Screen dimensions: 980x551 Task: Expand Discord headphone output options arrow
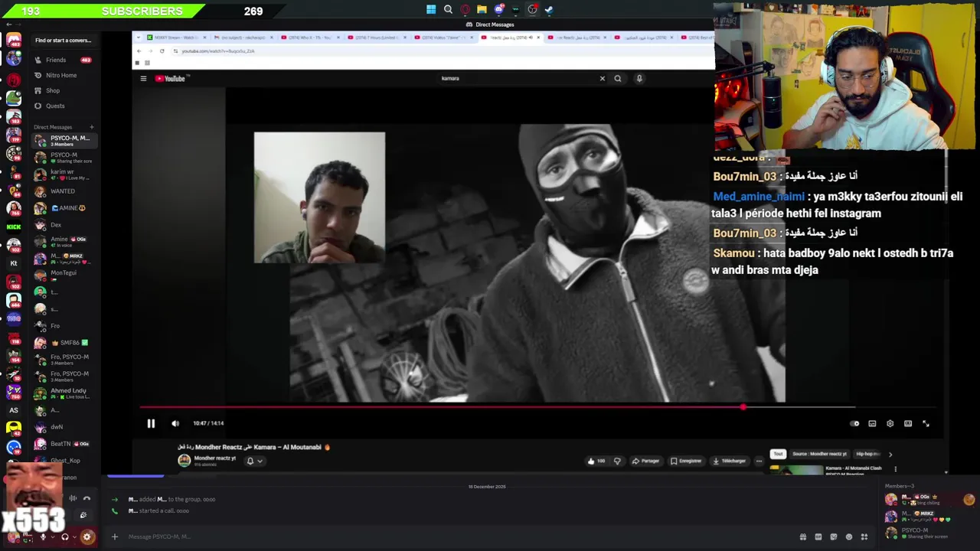(74, 536)
